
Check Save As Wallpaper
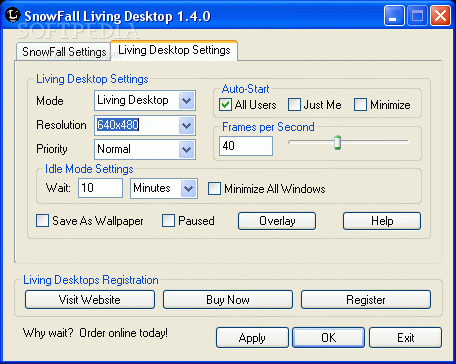42,221
